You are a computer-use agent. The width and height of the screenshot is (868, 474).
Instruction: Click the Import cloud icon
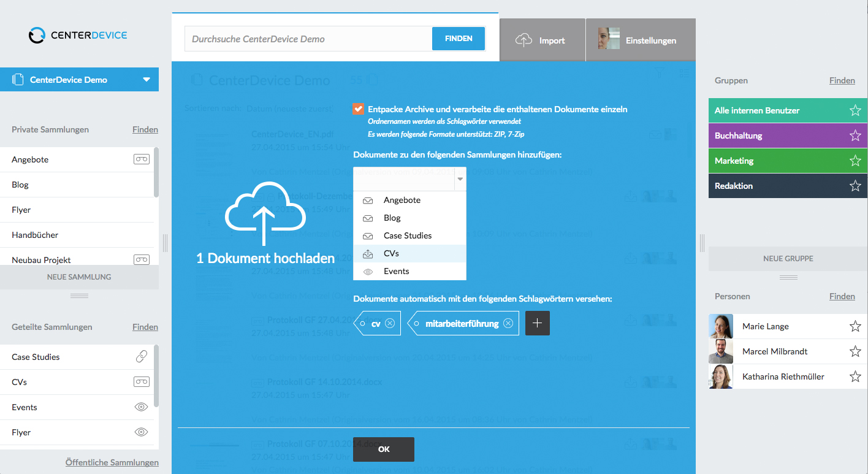[x=523, y=40]
